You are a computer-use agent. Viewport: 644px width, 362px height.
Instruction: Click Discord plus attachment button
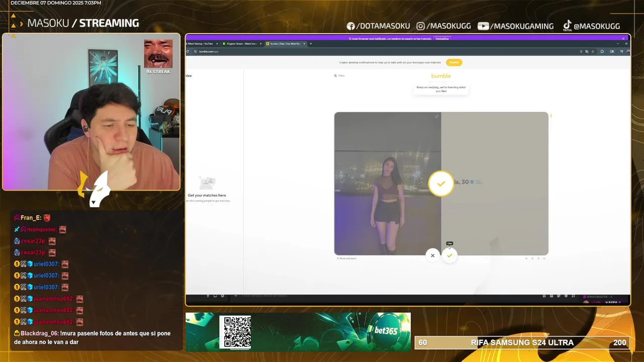pos(235,296)
